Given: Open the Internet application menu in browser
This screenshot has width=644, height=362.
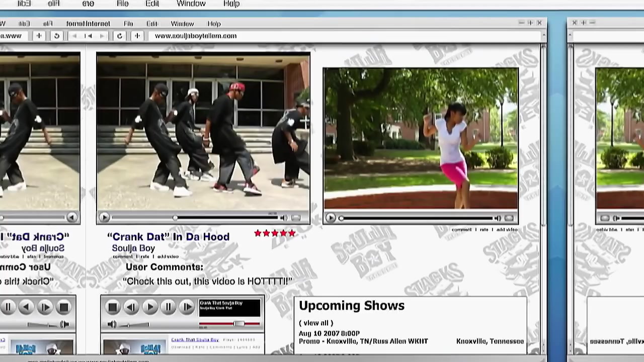Looking at the screenshot, I should pyautogui.click(x=88, y=24).
